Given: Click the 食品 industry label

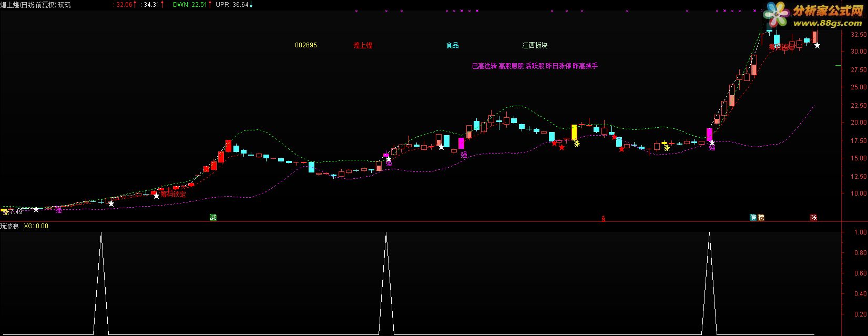Looking at the screenshot, I should point(453,45).
